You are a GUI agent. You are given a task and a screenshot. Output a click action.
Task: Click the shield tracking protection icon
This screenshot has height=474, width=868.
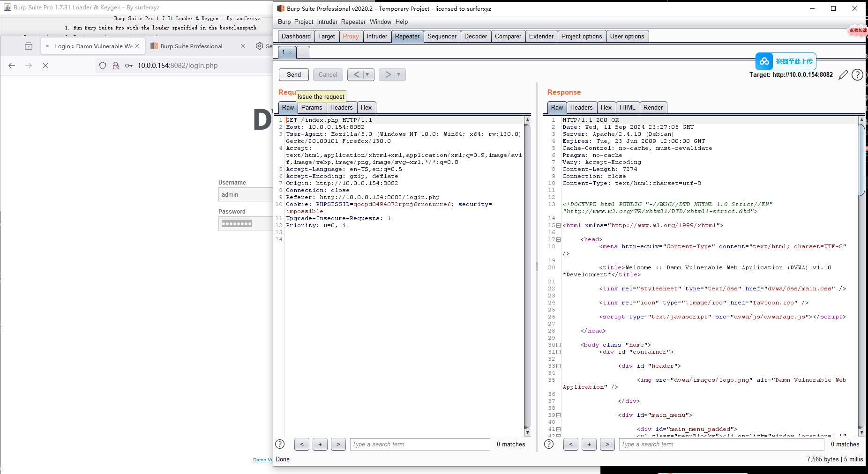coord(103,66)
